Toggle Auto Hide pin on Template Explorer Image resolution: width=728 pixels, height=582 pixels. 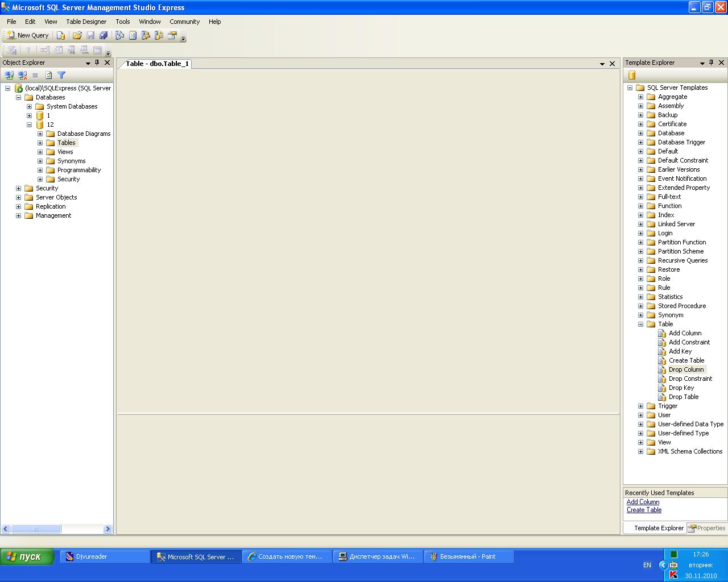[711, 63]
